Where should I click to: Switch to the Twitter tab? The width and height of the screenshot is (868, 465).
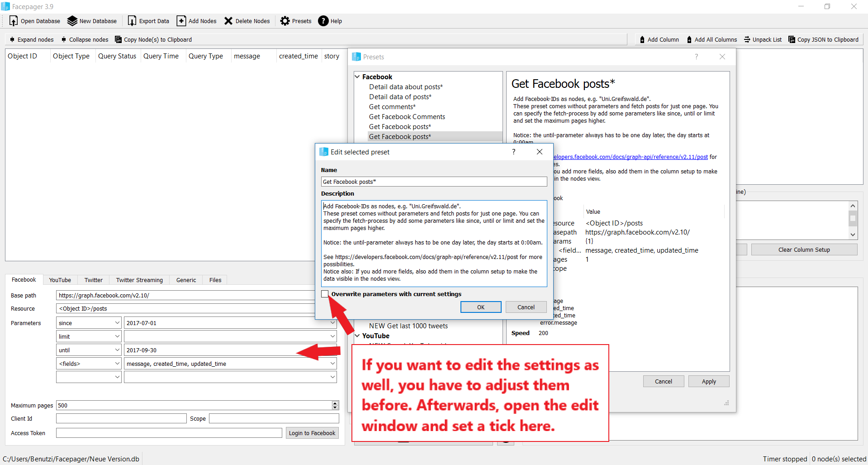point(94,280)
